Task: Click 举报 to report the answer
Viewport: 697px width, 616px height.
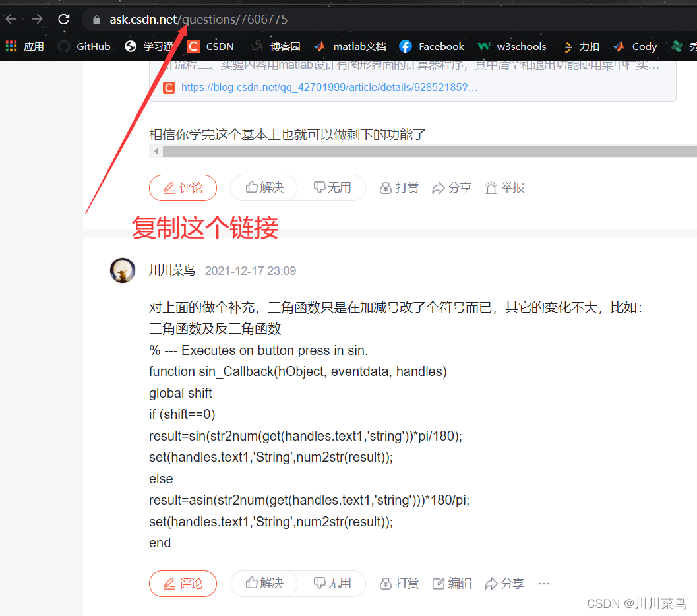Action: click(x=504, y=188)
